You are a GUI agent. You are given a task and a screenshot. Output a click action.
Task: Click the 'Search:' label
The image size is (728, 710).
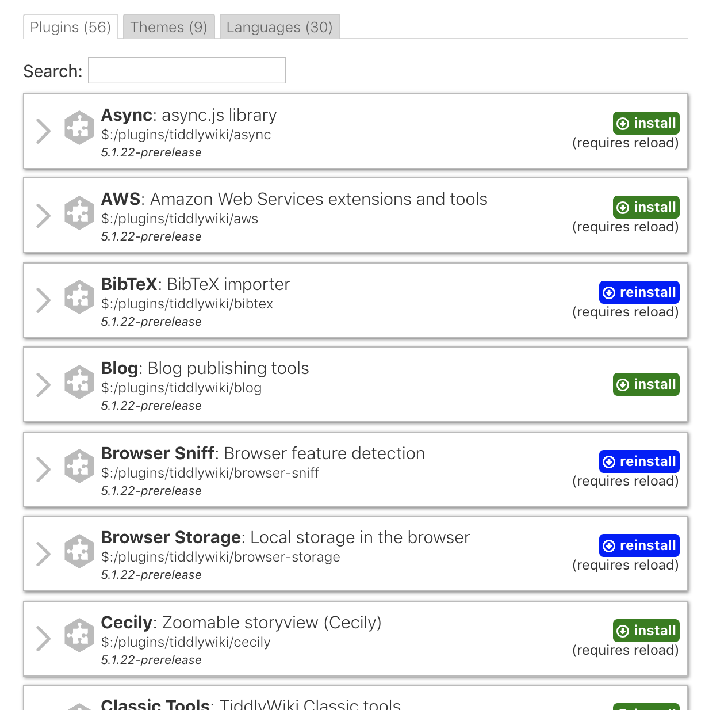click(53, 71)
